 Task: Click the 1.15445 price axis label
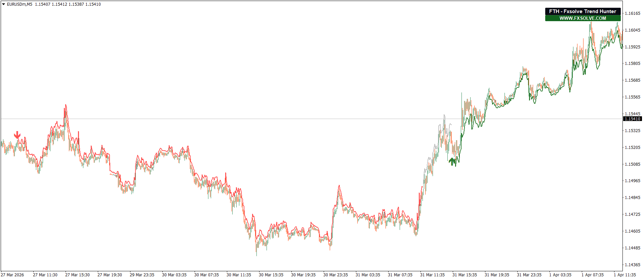[632, 114]
